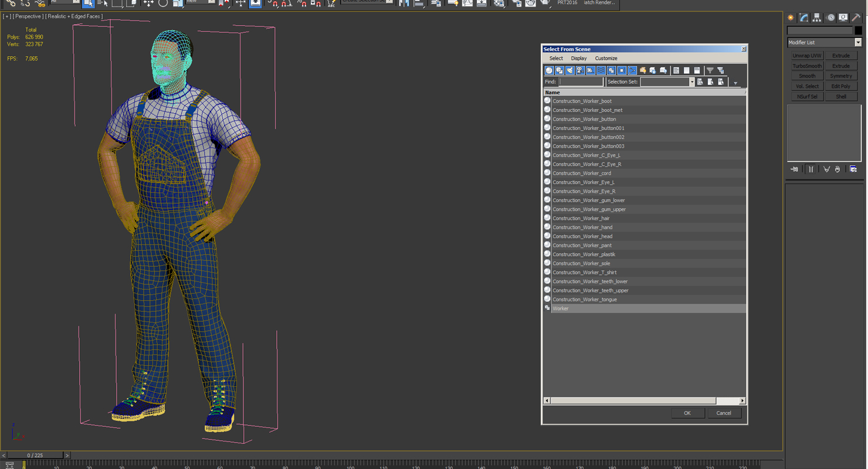Click the funnel filter icon in dialog
The width and height of the screenshot is (868, 469).
(710, 70)
